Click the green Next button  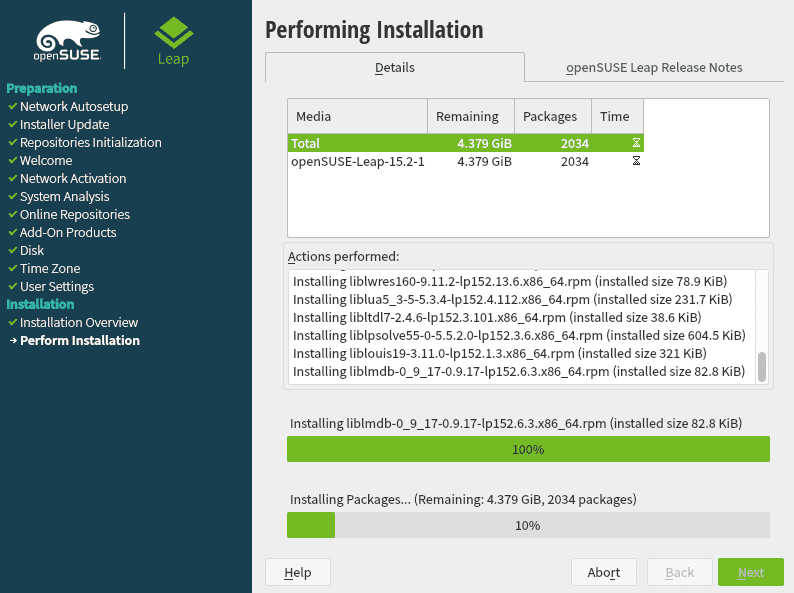(750, 572)
